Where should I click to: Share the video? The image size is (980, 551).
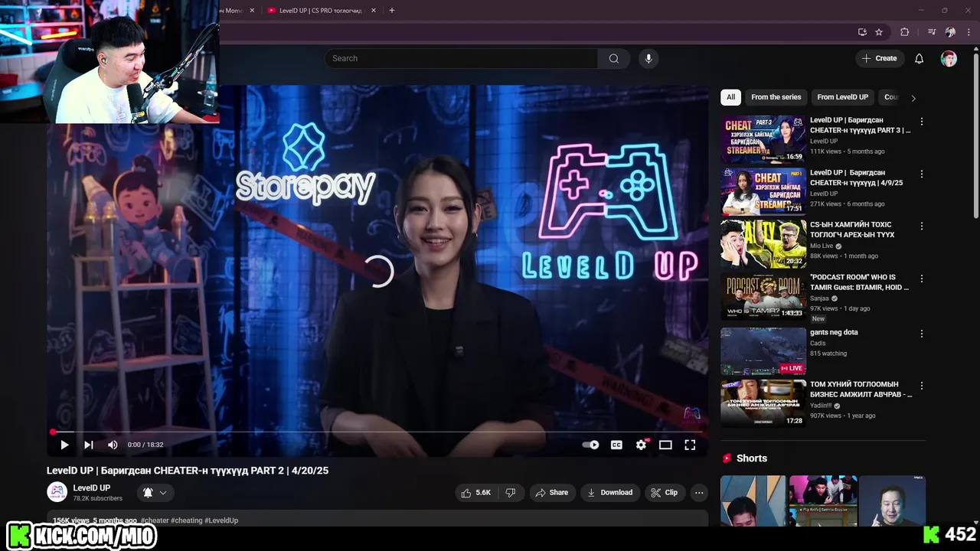coord(551,493)
